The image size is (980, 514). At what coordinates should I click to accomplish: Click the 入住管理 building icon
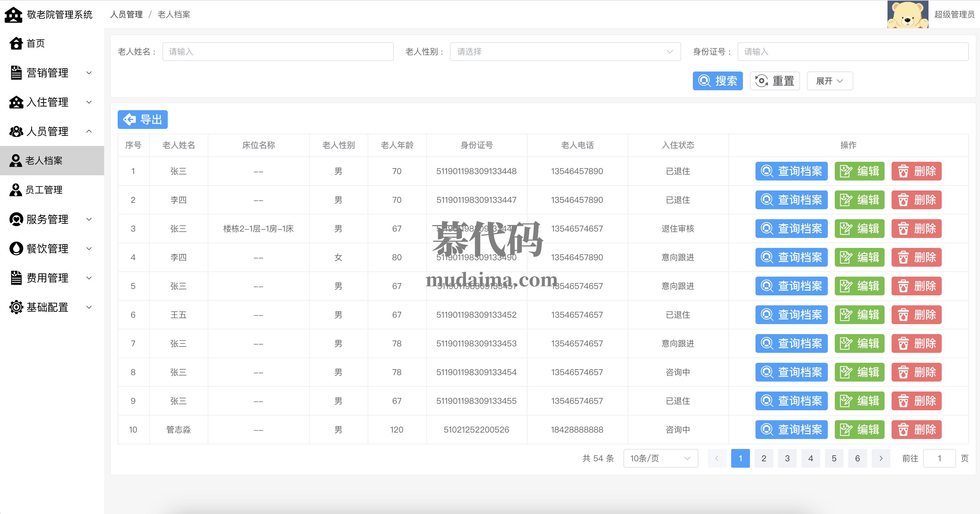click(x=16, y=102)
